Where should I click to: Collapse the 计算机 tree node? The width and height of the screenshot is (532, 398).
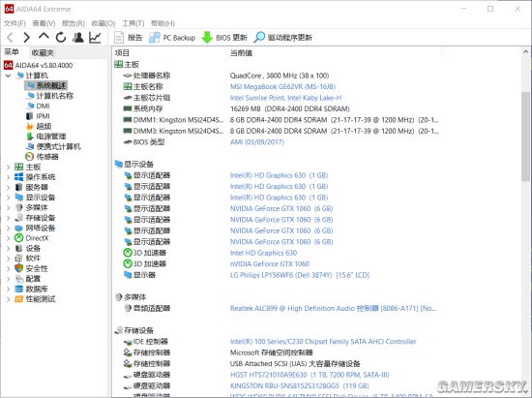pyautogui.click(x=8, y=76)
